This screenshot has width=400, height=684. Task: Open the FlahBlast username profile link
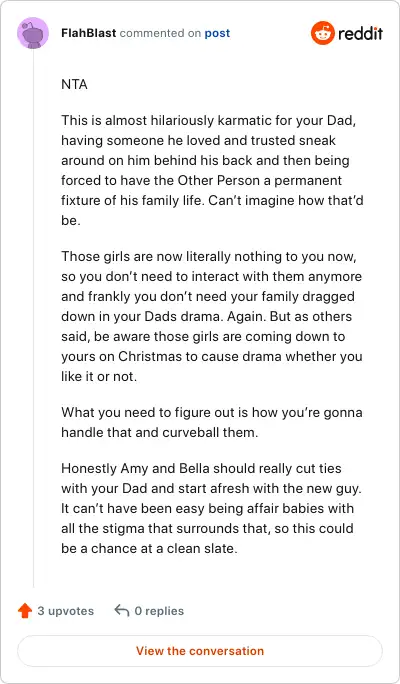point(89,33)
